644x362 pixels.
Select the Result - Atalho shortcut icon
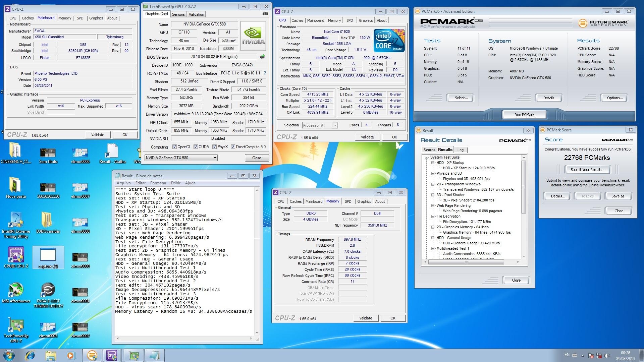(x=112, y=154)
